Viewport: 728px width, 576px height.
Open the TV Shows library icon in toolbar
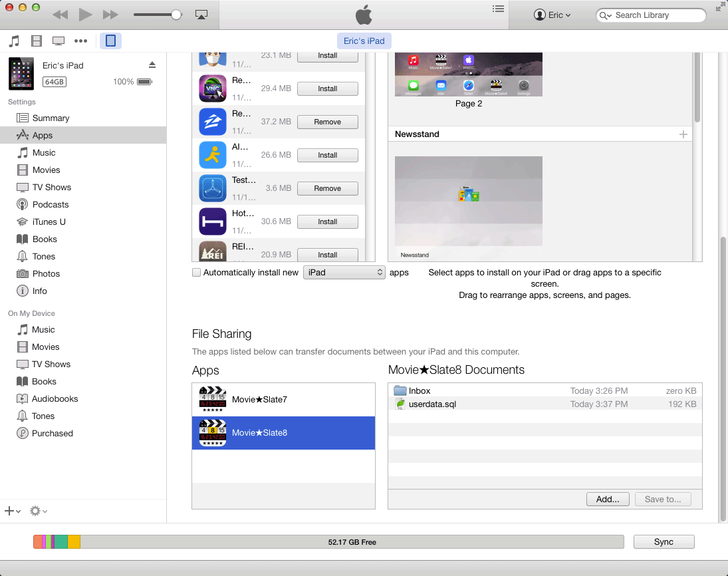(x=59, y=41)
